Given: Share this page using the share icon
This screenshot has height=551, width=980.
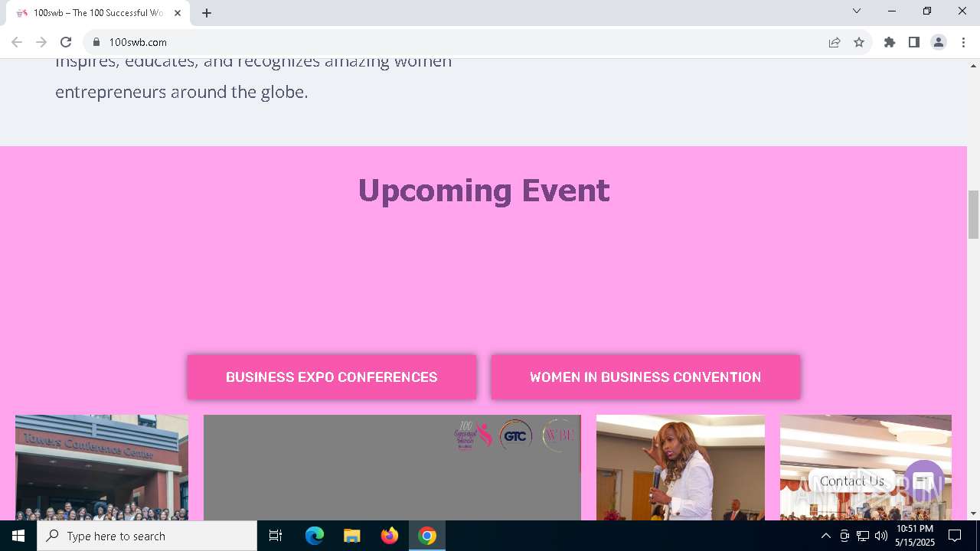Looking at the screenshot, I should click(835, 42).
